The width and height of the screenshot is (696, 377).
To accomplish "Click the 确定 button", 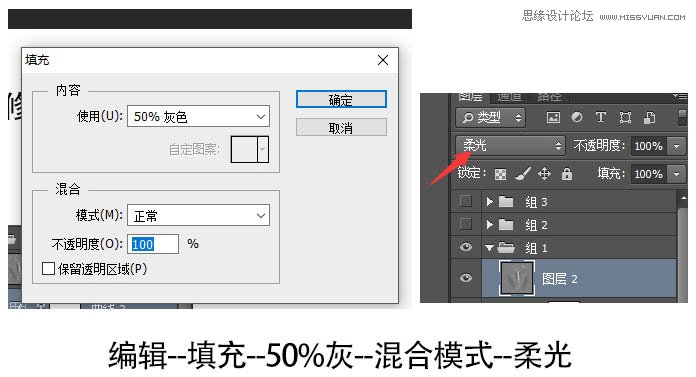I will pyautogui.click(x=341, y=99).
